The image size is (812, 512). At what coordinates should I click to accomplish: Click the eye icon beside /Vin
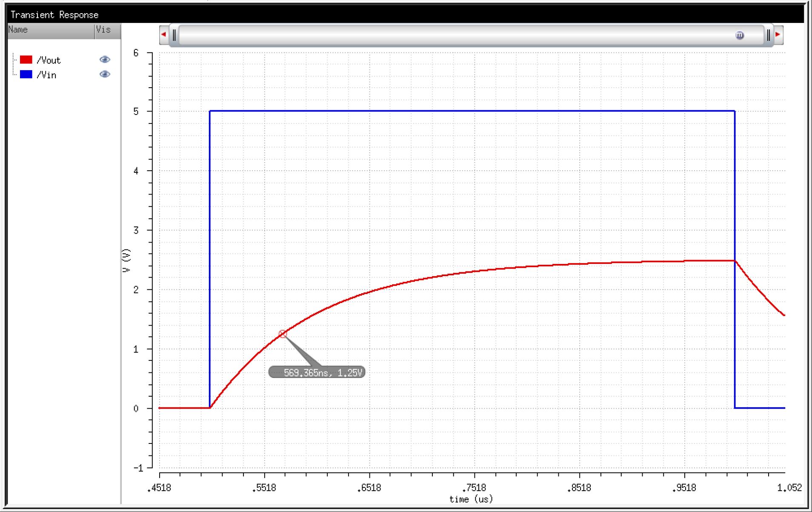coord(105,74)
